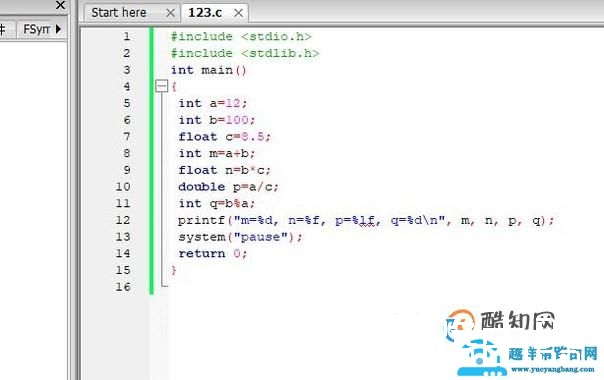
Task: Click the closing brace on line 15
Action: tap(174, 271)
